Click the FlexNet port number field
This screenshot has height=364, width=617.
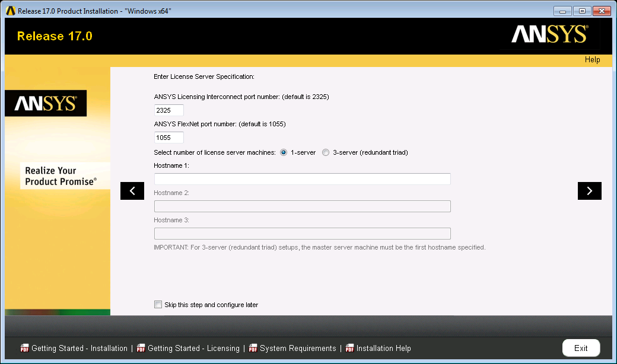click(x=168, y=138)
